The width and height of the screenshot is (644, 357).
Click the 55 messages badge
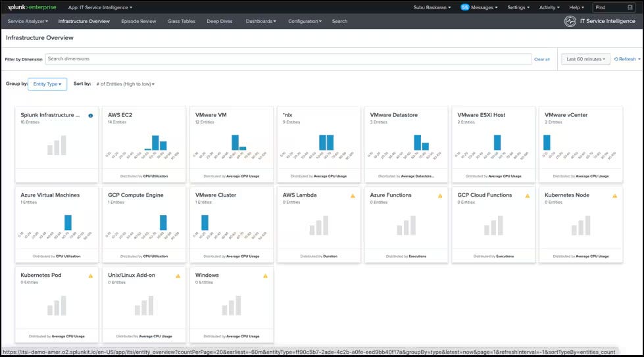[x=465, y=7]
